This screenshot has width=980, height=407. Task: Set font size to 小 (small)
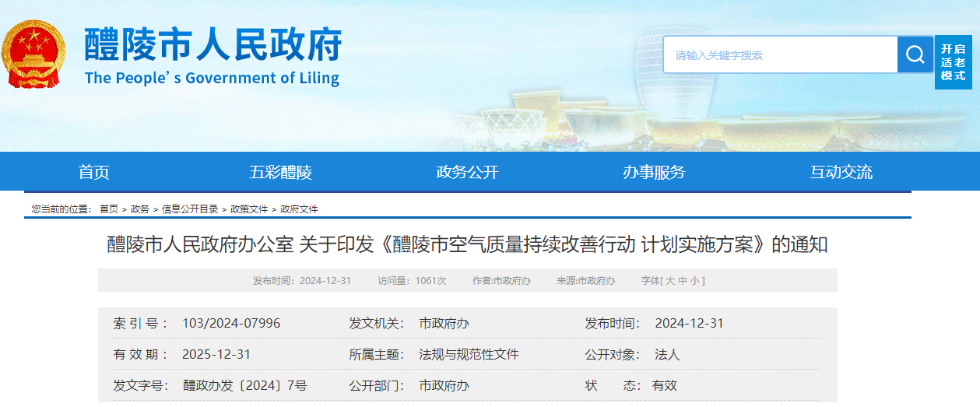click(x=695, y=281)
